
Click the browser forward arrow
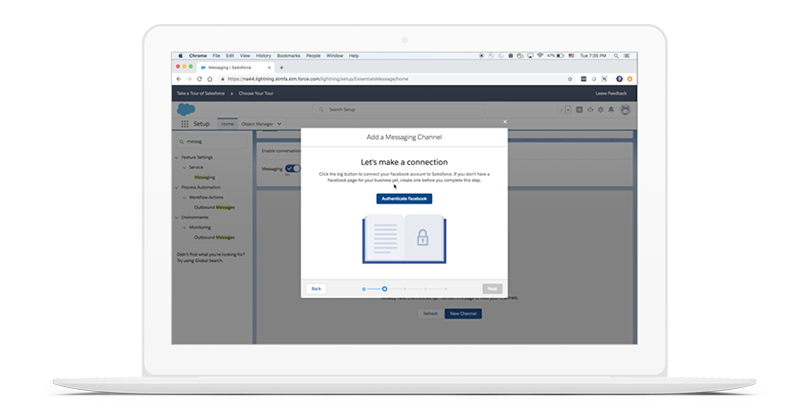(189, 79)
